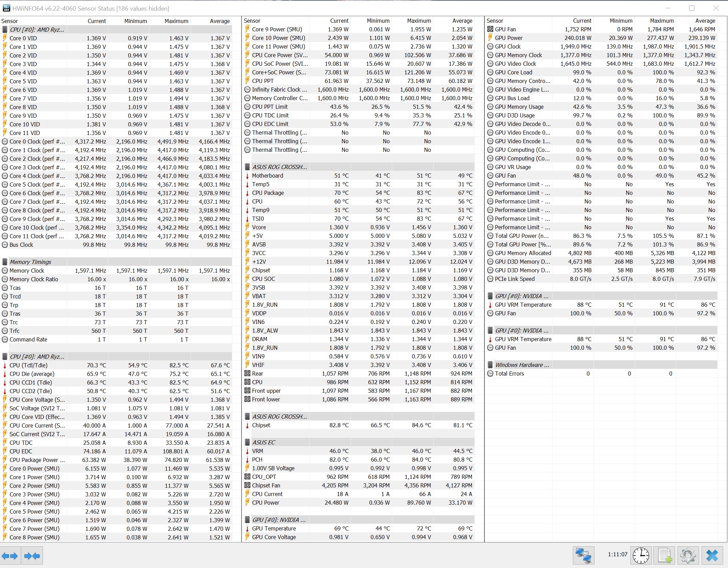This screenshot has height=568, width=728.
Task: Click the HWiNFO64 title bar app icon
Action: 6,8
